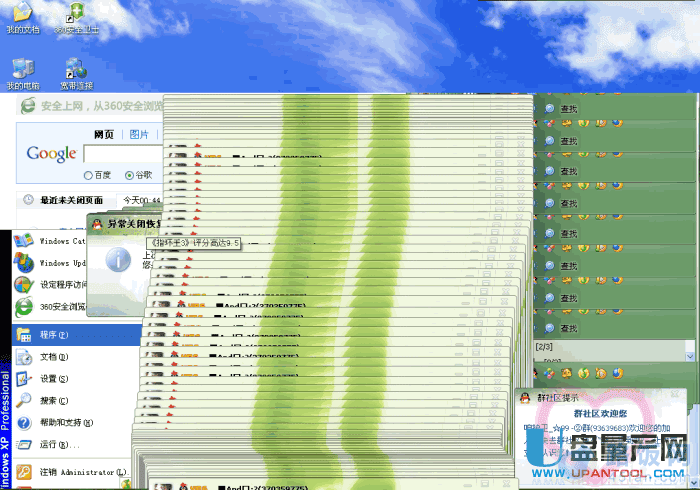
Task: Open the 我的文档 desktop icon
Action: pyautogui.click(x=23, y=18)
